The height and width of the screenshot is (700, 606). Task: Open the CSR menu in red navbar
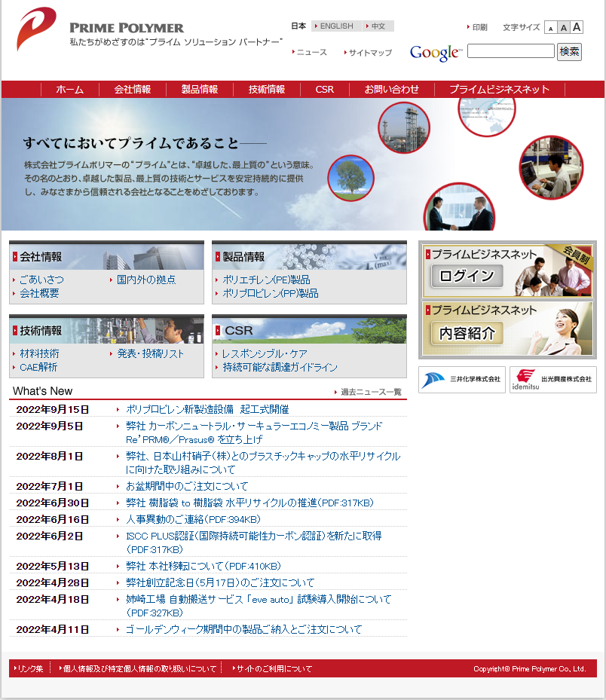[x=325, y=89]
